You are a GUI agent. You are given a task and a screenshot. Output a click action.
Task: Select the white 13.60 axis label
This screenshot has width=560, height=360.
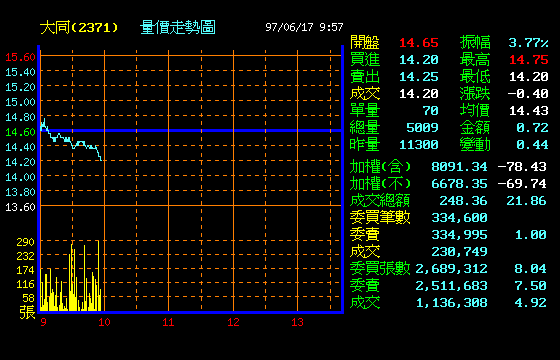20,207
